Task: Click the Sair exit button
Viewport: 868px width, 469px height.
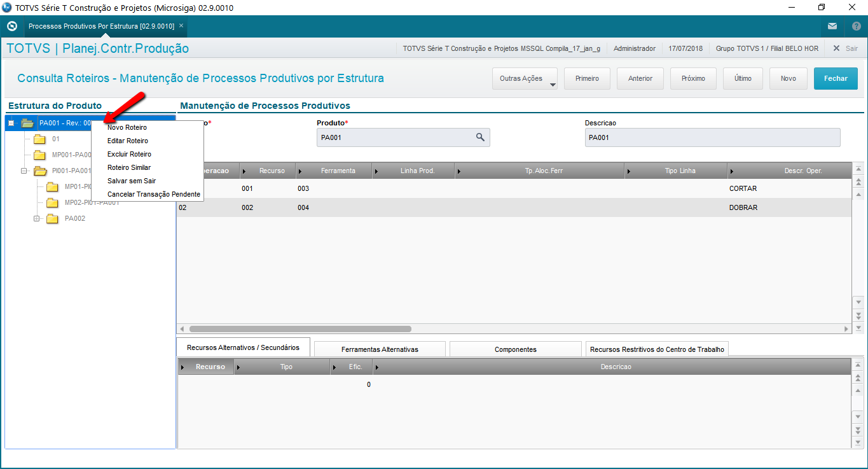Action: [x=846, y=48]
